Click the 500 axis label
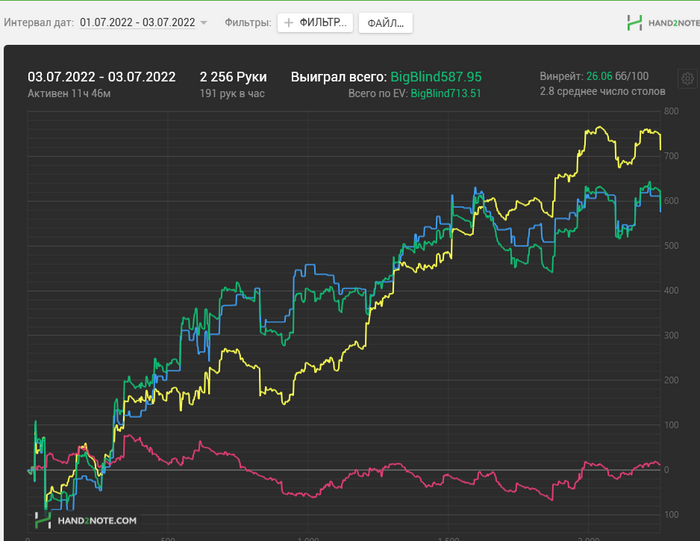 pyautogui.click(x=671, y=246)
